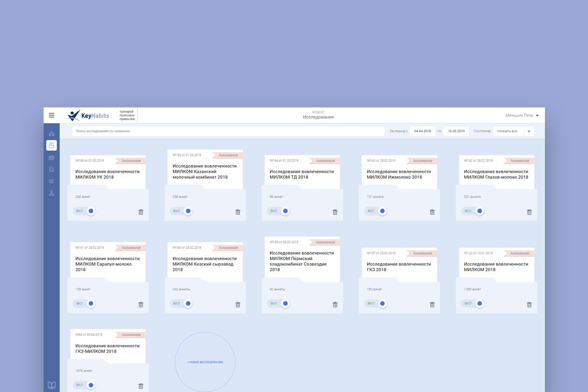Open the Состояние 'показать все' dropdown
This screenshot has width=588, height=392.
(x=513, y=131)
